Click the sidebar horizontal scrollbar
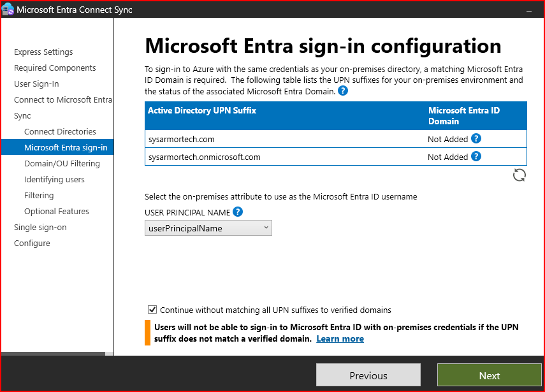Screen dimensions: 545x392 point(53,354)
